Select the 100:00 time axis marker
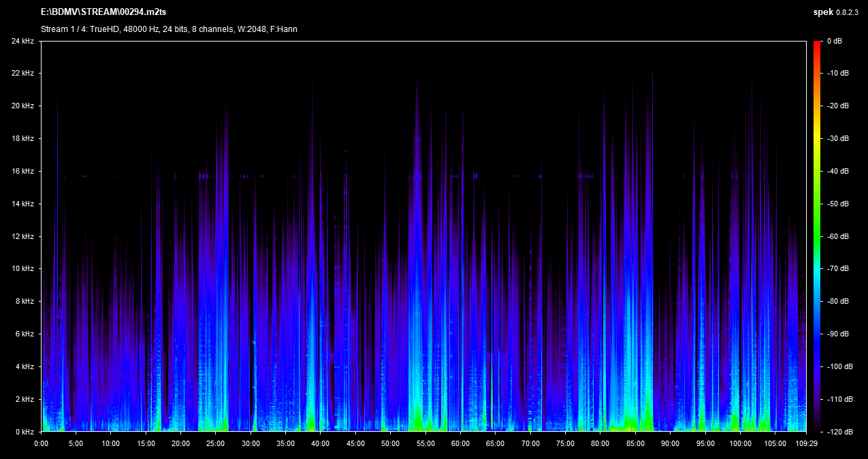 [x=740, y=443]
